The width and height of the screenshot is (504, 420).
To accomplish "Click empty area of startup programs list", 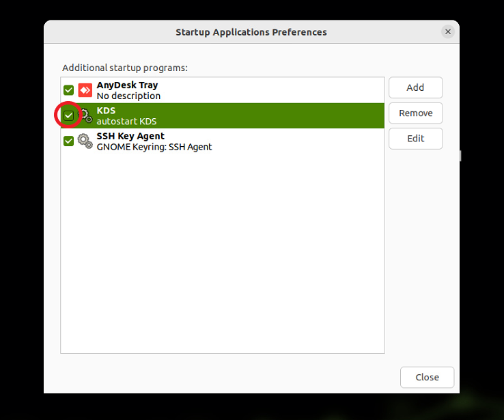I will click(x=223, y=252).
